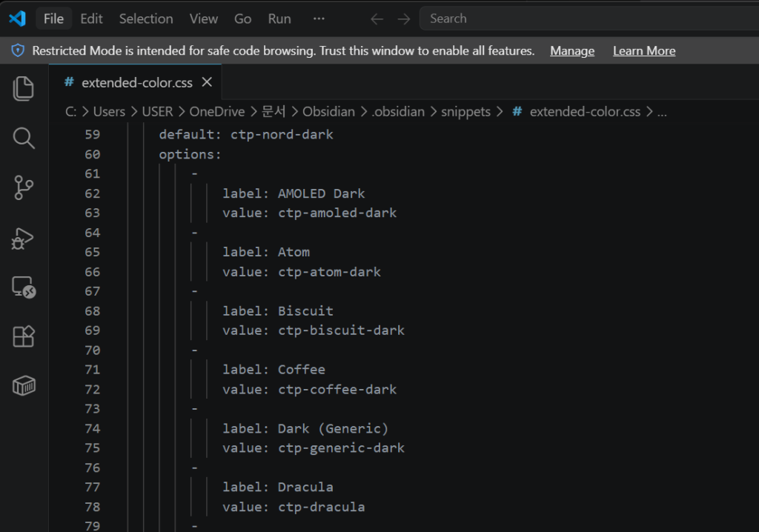Open the Search view in activity bar
759x532 pixels.
pyautogui.click(x=23, y=139)
